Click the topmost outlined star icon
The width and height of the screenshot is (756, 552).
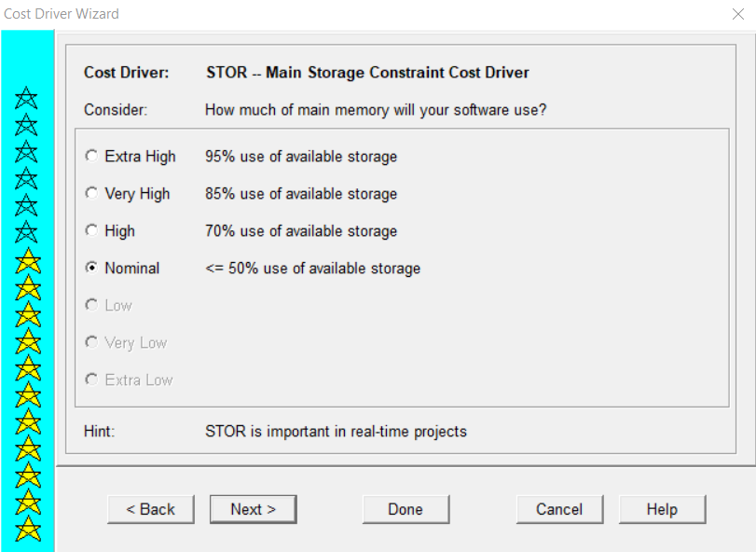click(26, 98)
